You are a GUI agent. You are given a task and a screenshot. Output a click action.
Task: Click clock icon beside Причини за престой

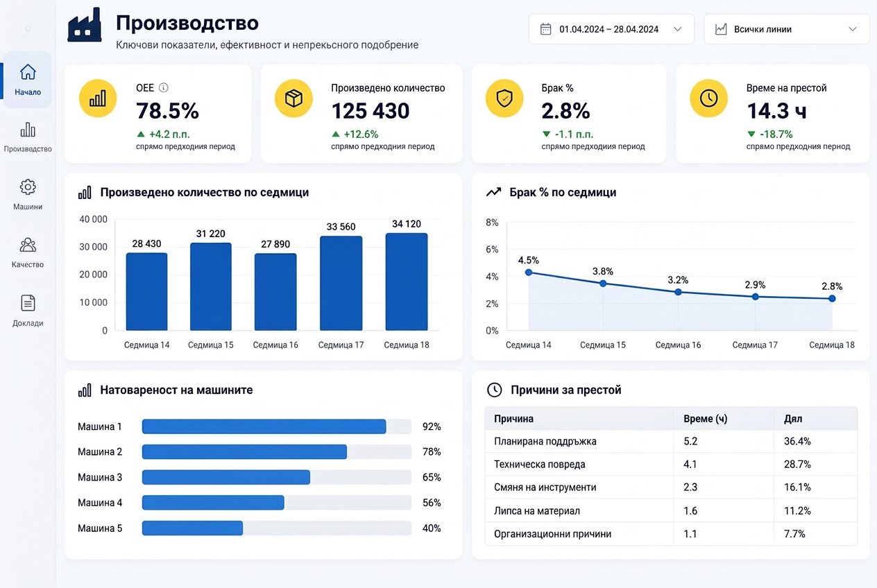click(494, 390)
